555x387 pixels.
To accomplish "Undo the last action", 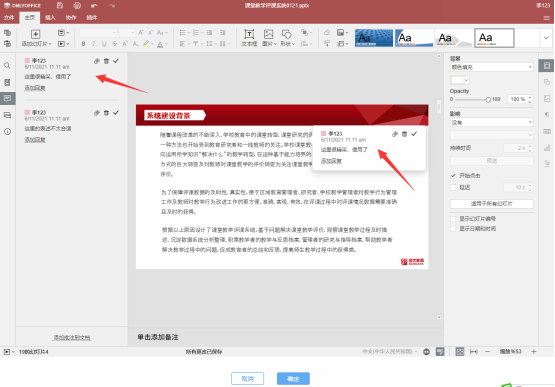I will (94, 6).
